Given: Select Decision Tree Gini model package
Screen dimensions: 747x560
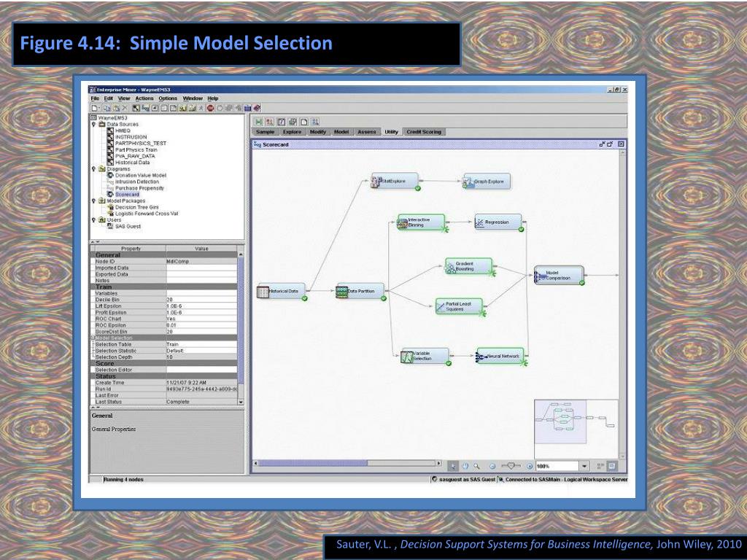Looking at the screenshot, I should coord(136,207).
